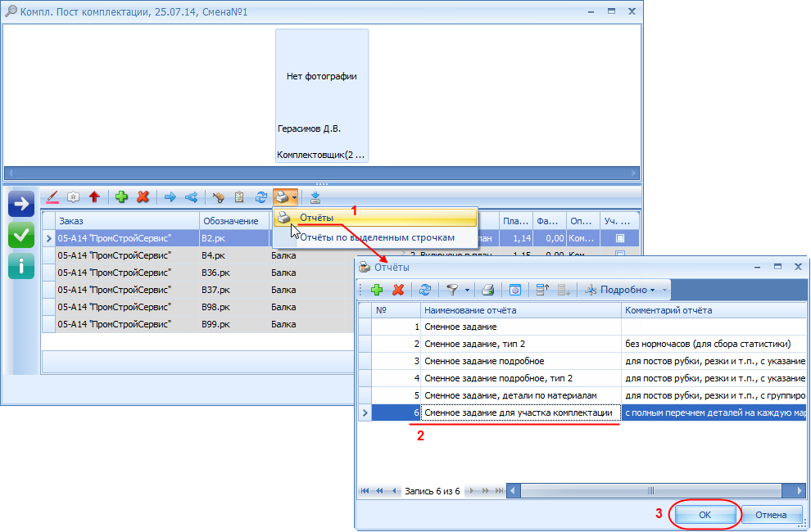This screenshot has width=811, height=532.
Task: Jump to the first record in the navigator
Action: tap(365, 490)
